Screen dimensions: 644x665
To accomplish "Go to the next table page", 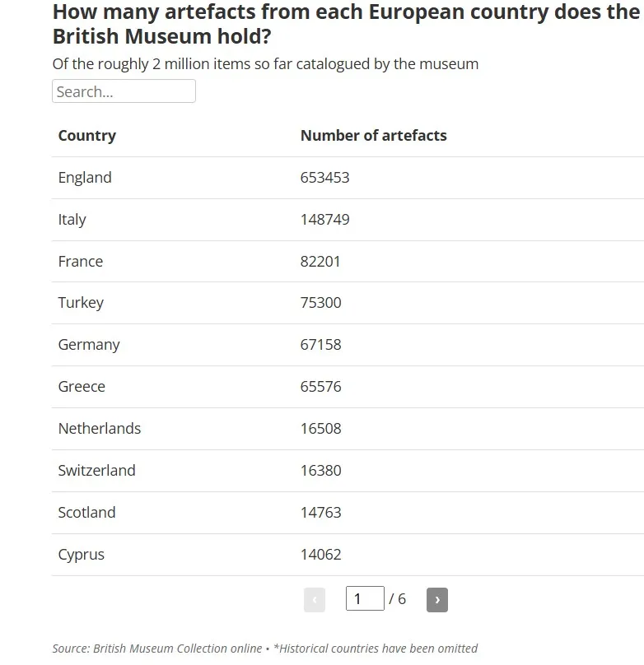I will pyautogui.click(x=437, y=599).
